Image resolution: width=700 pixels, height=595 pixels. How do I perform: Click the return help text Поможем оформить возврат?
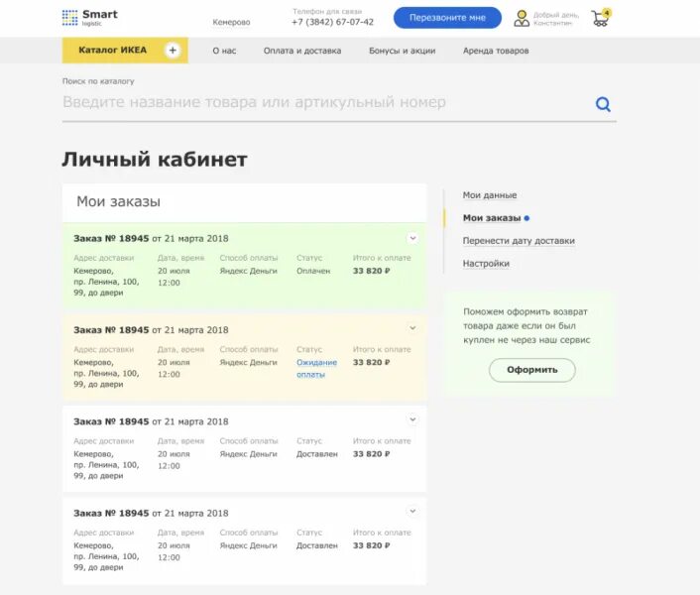[526, 325]
